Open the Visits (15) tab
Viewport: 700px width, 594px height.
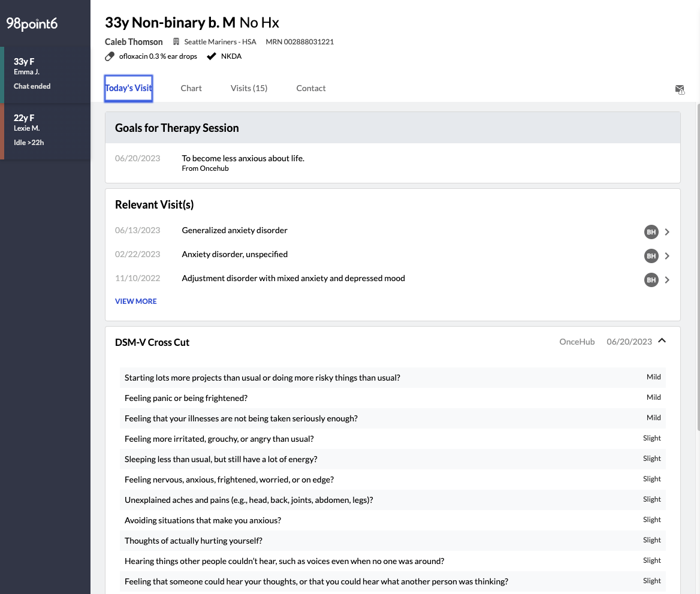point(249,88)
